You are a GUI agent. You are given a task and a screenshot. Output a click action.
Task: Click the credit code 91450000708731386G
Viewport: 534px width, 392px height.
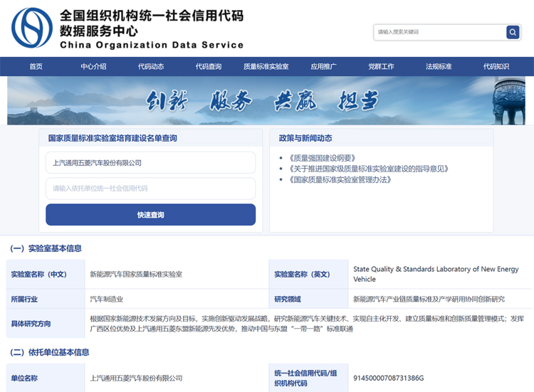[389, 378]
